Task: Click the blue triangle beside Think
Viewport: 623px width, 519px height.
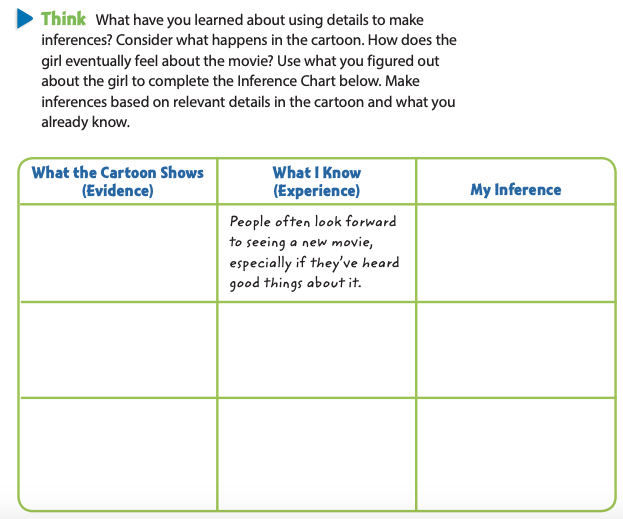Action: point(24,20)
